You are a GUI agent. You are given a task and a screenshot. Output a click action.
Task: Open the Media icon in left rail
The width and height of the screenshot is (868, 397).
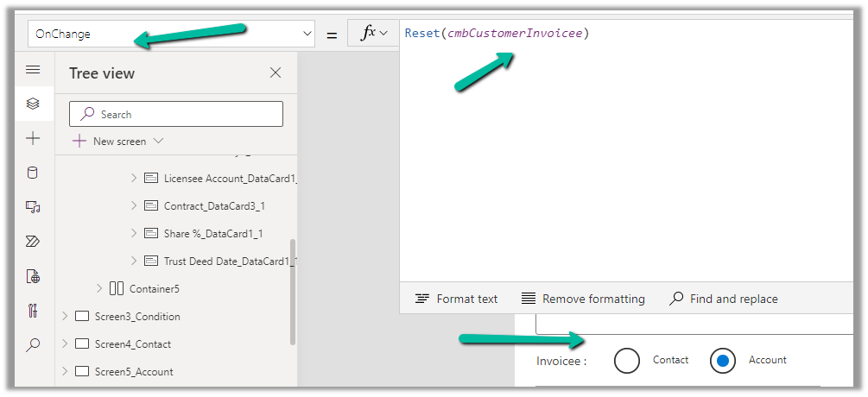33,207
